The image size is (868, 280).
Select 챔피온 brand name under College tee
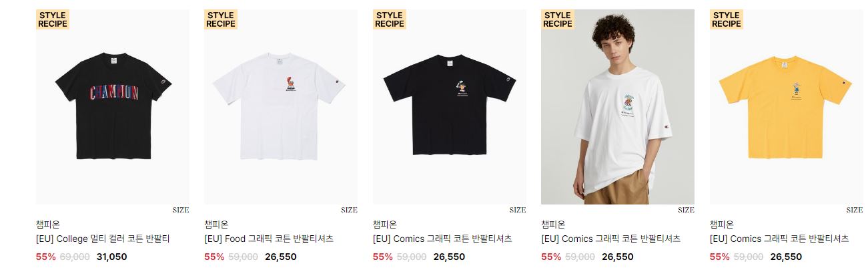[48, 225]
